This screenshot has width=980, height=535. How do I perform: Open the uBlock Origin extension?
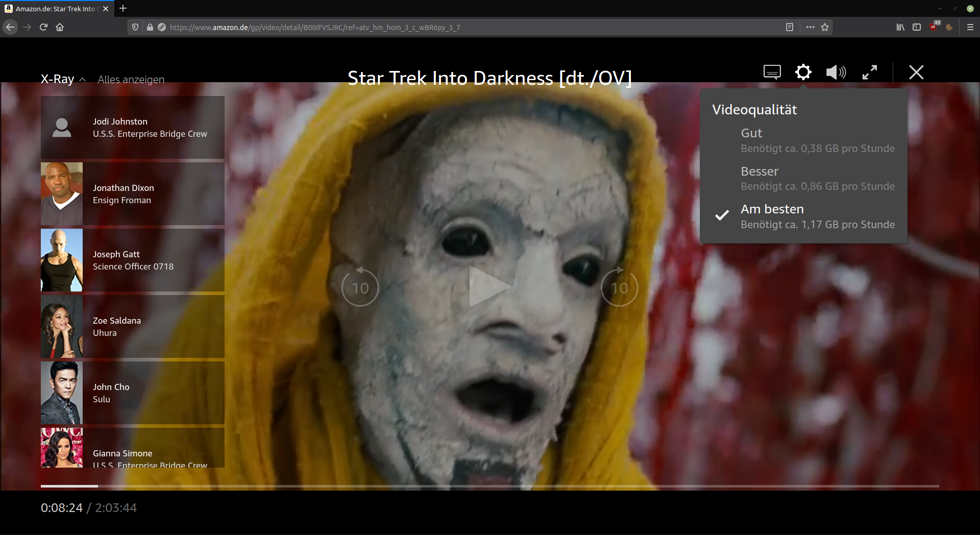(934, 27)
